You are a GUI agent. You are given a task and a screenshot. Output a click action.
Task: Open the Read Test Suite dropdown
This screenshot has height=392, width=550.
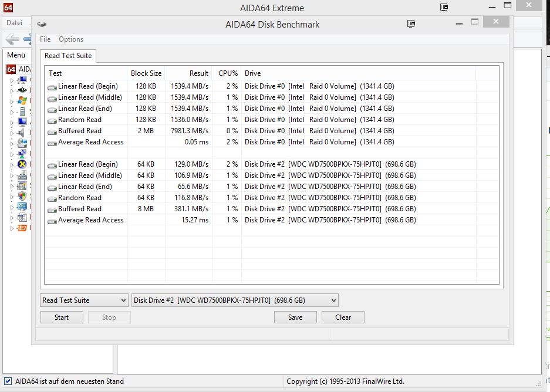click(84, 300)
